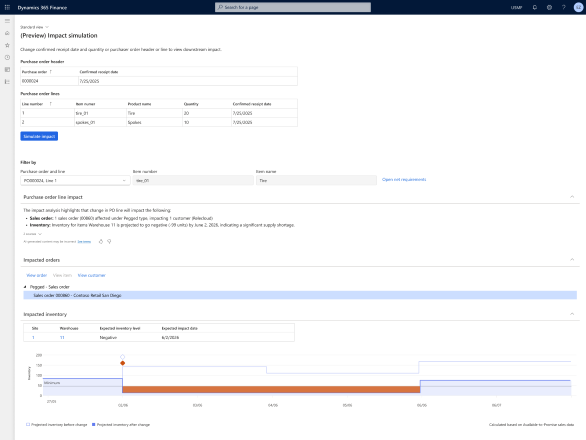Screen dimensions: 586x440
Task: Click the orange diamond chart marker
Action: click(x=123, y=363)
